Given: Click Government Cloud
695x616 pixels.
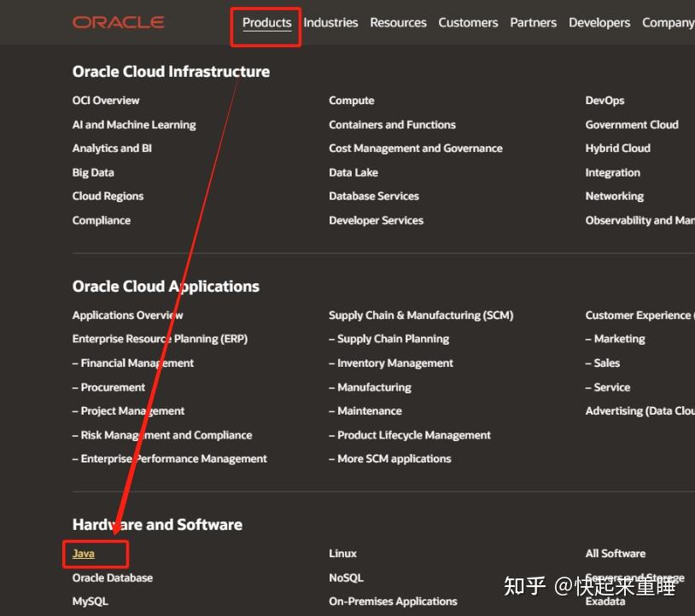Looking at the screenshot, I should (632, 124).
